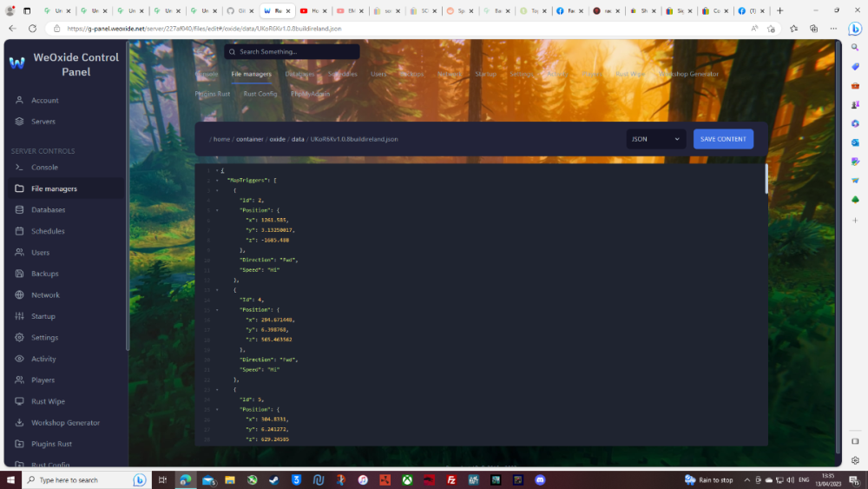
Task: Open the top Startup tab
Action: click(485, 74)
